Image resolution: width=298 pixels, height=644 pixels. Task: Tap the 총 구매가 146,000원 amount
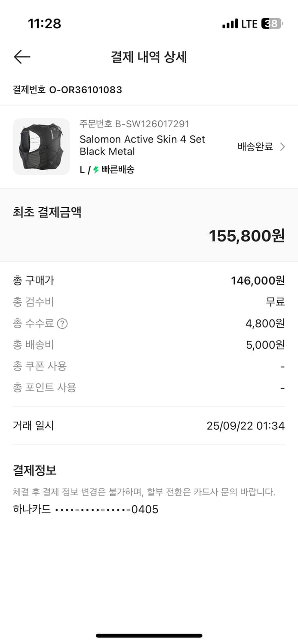(x=258, y=281)
